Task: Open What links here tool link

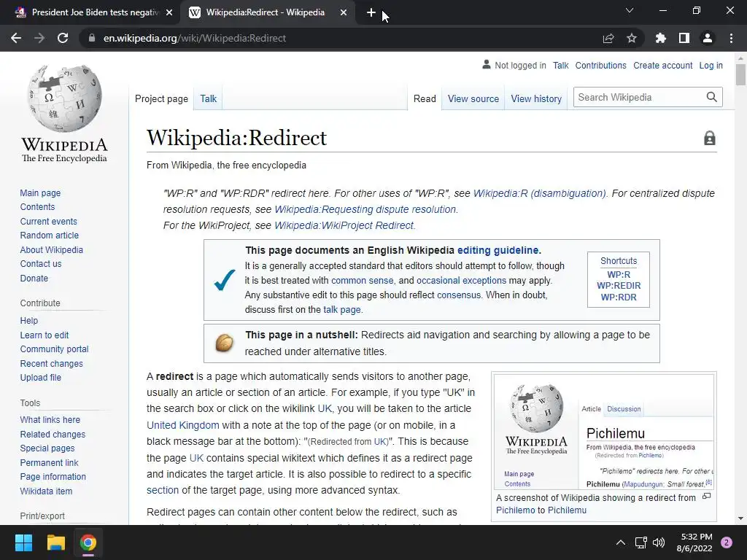Action: tap(50, 419)
